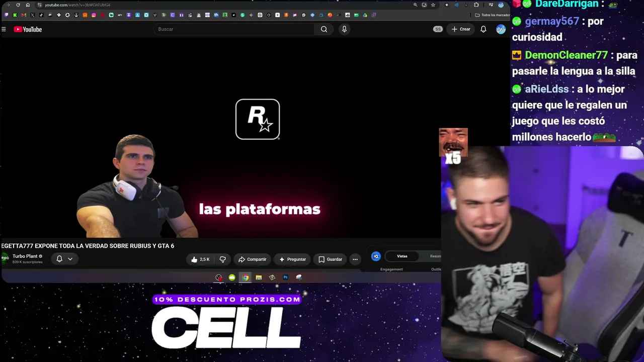Save video with Guardar button
Image resolution: width=644 pixels, height=362 pixels.
pyautogui.click(x=330, y=259)
